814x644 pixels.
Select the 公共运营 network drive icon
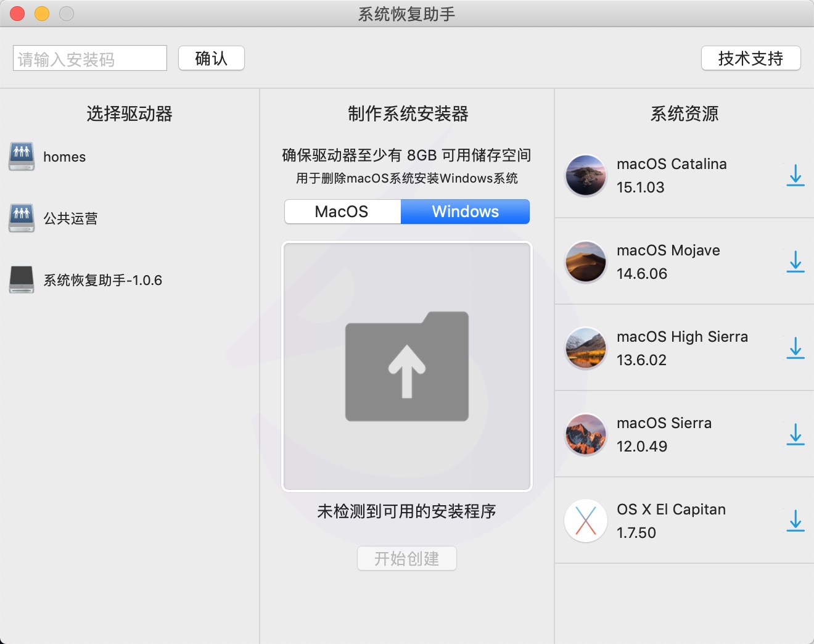click(22, 218)
